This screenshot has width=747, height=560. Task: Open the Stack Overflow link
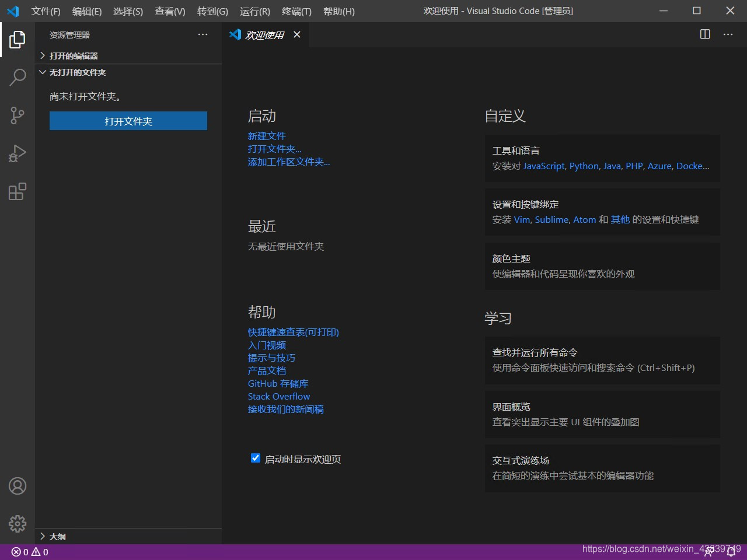tap(279, 396)
